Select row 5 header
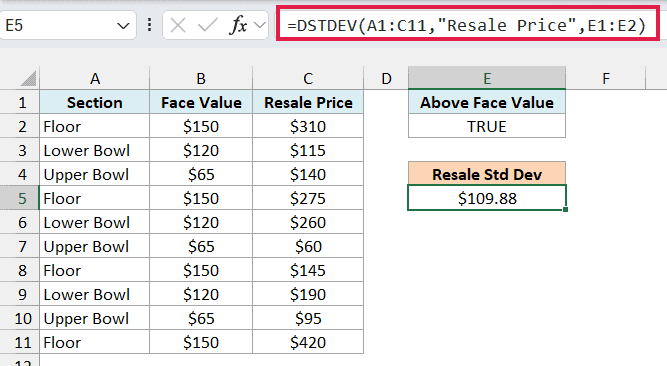This screenshot has height=366, width=667. pyautogui.click(x=20, y=198)
